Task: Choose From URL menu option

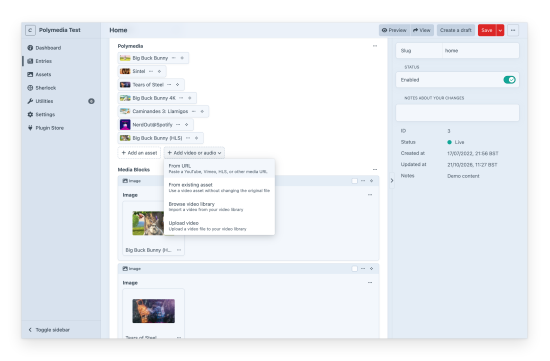Action: (x=219, y=168)
